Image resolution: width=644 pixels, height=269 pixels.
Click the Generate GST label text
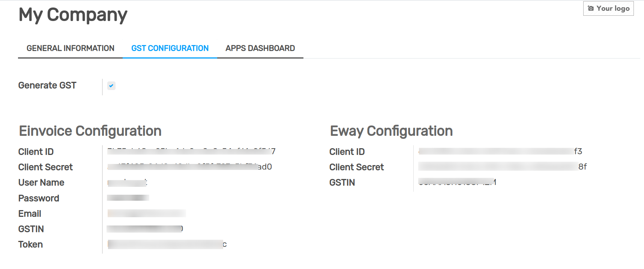[47, 86]
